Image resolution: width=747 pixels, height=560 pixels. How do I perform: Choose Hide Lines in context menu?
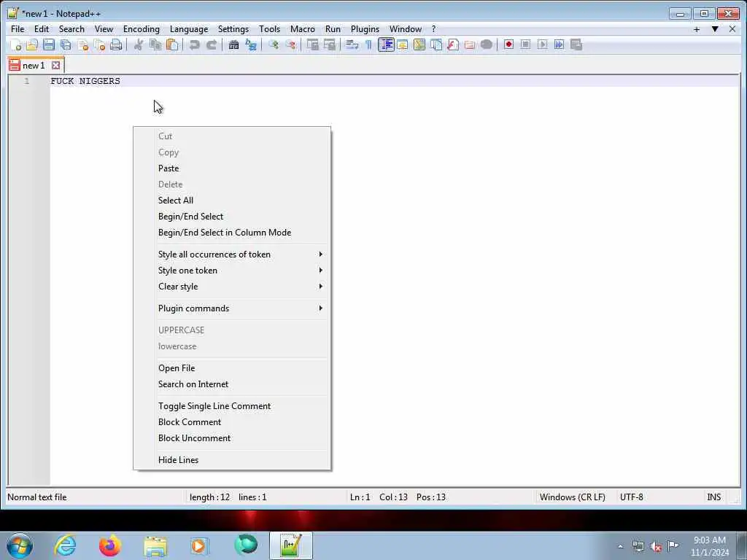(x=232, y=460)
